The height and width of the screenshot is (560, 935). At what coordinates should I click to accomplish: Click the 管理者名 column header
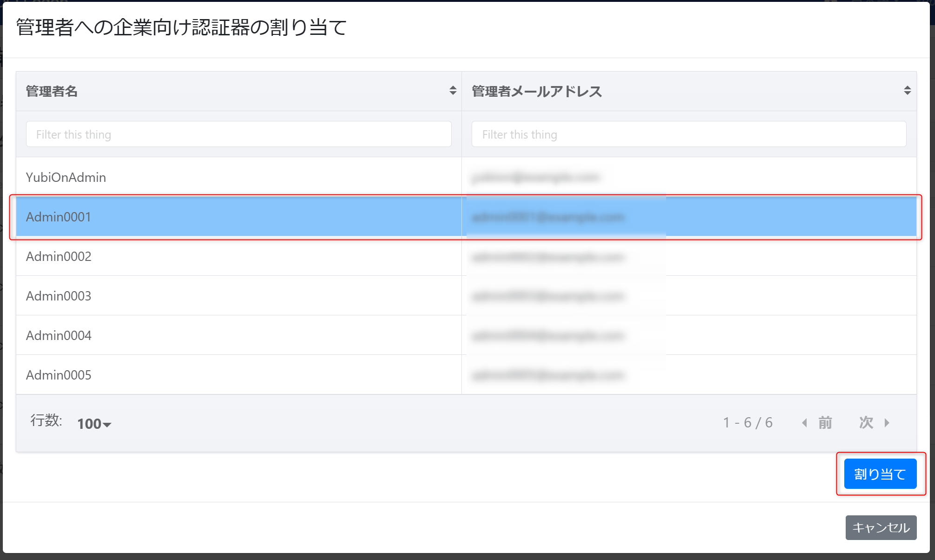click(x=239, y=91)
